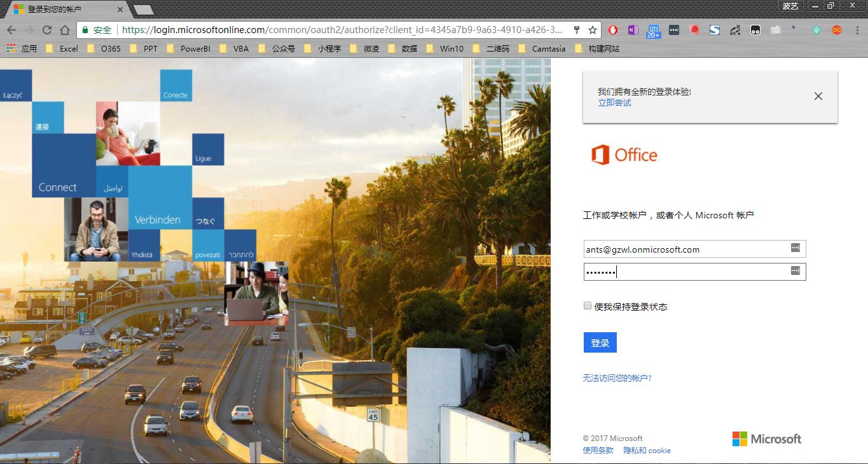868x464 pixels.
Task: Click into the password input field
Action: [694, 272]
